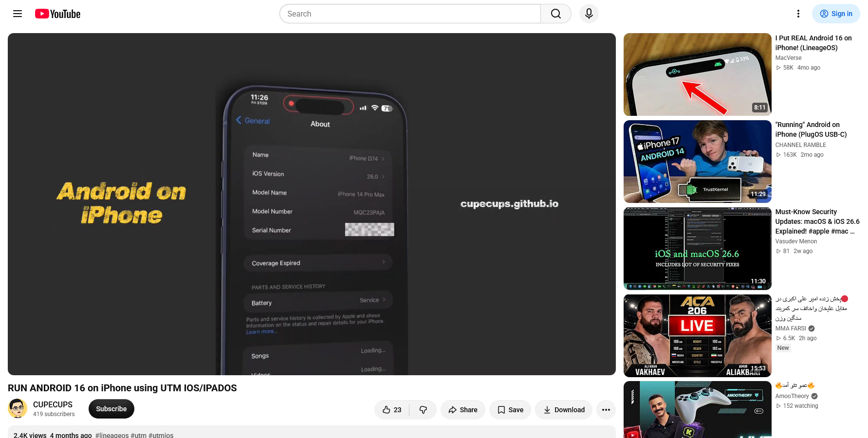Open the CUPECUPS channel name link
Viewport: 868px width, 438px height.
coord(53,404)
